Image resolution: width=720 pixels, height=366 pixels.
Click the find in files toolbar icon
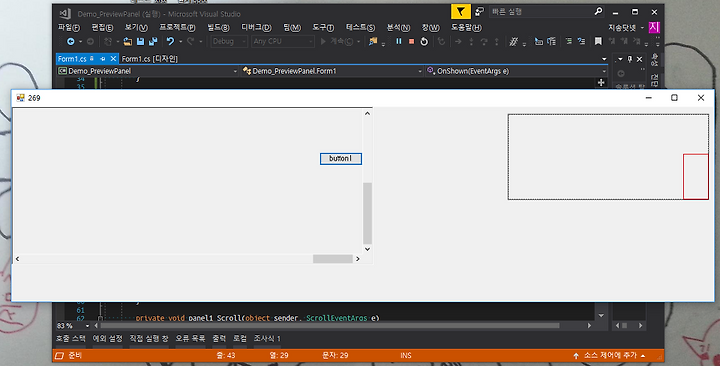tap(373, 41)
